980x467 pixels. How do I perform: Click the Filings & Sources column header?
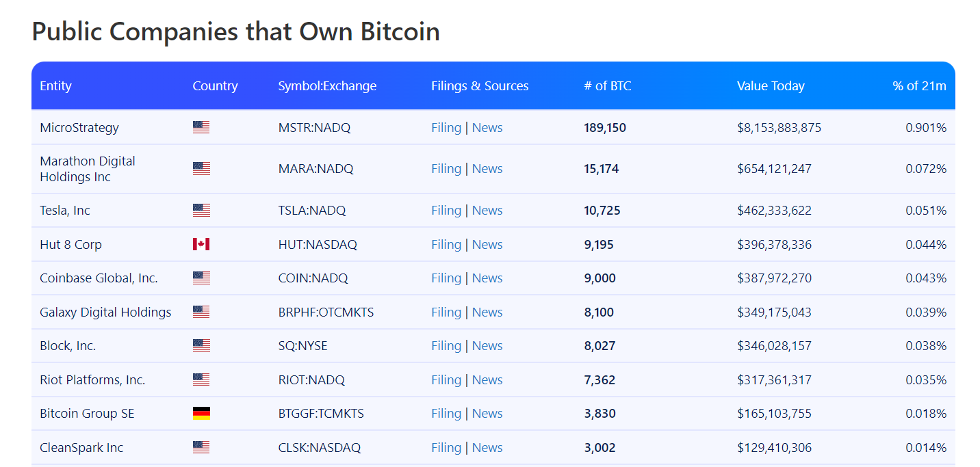coord(480,86)
